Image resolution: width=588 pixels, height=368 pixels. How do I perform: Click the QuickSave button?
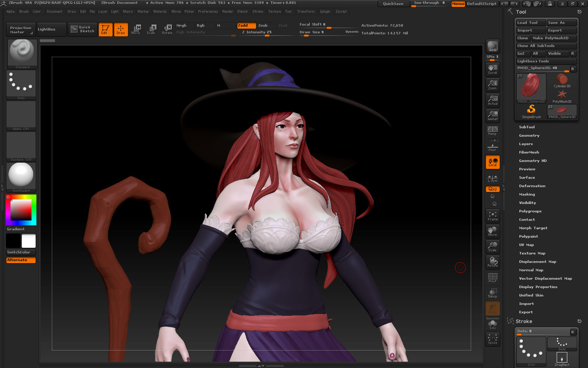[393, 4]
